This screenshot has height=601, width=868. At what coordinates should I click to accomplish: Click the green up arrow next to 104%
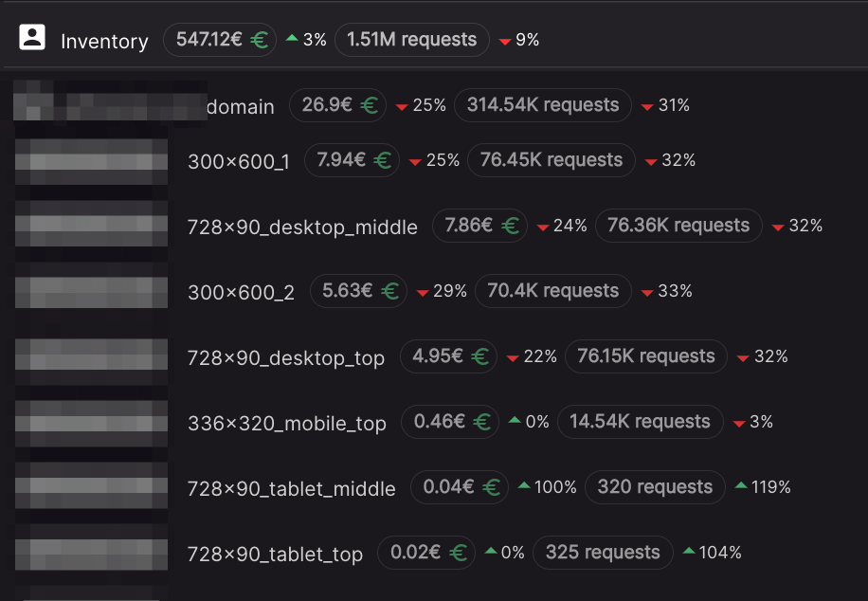[689, 552]
